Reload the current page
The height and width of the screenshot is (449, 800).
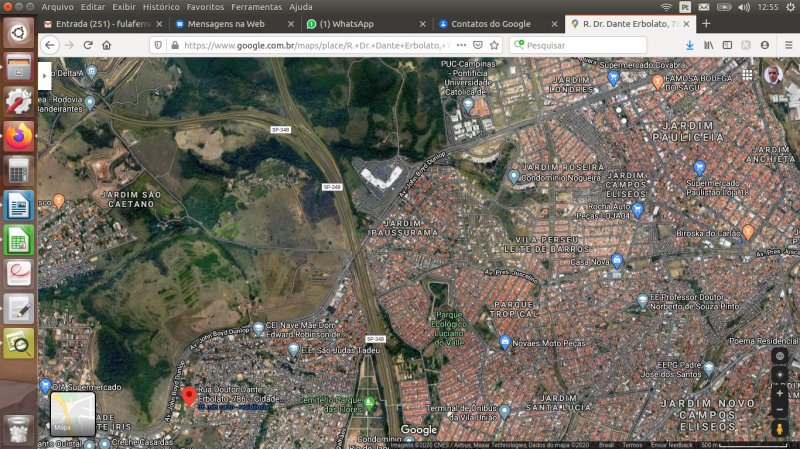[88, 45]
